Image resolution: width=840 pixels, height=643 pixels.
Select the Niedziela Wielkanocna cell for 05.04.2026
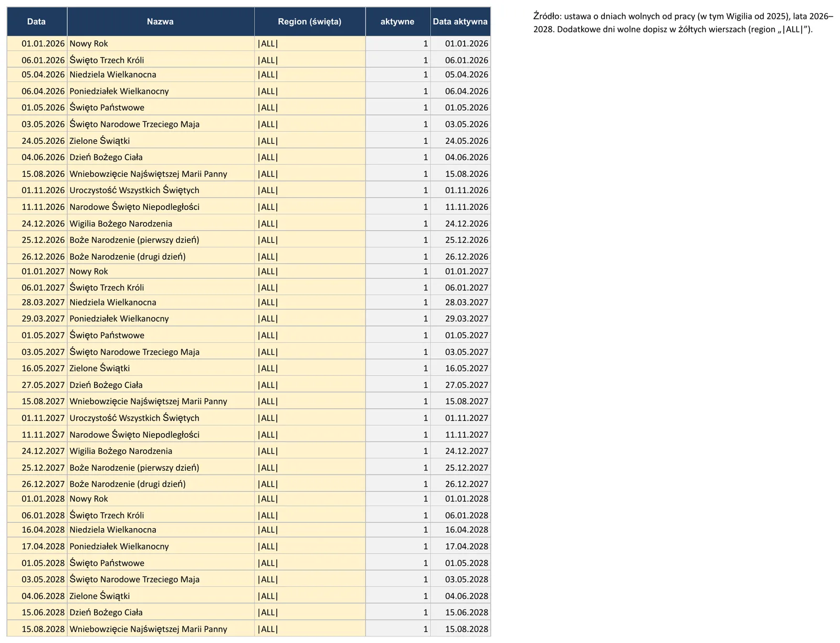pyautogui.click(x=161, y=75)
